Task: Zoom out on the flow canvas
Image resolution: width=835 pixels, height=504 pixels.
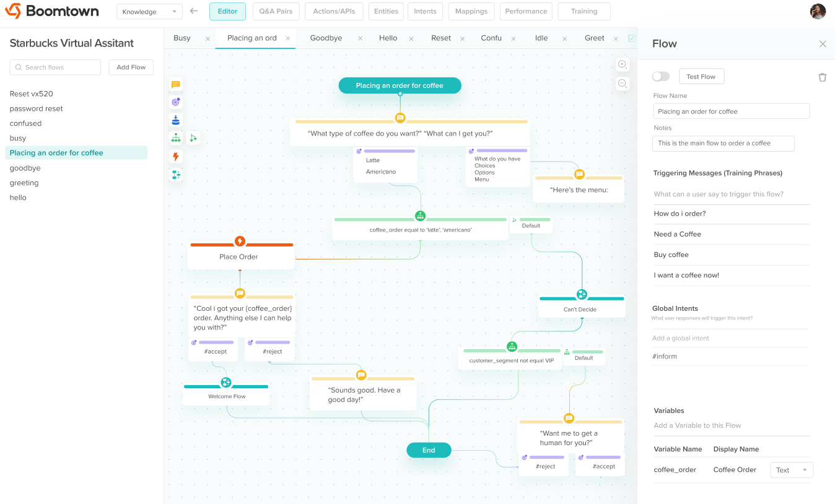Action: (x=623, y=84)
